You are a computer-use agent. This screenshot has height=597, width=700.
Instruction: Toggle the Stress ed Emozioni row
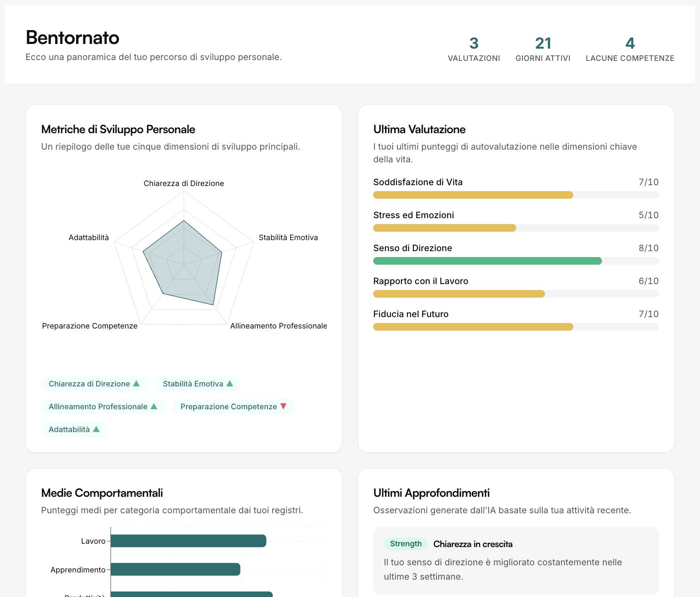(x=515, y=220)
